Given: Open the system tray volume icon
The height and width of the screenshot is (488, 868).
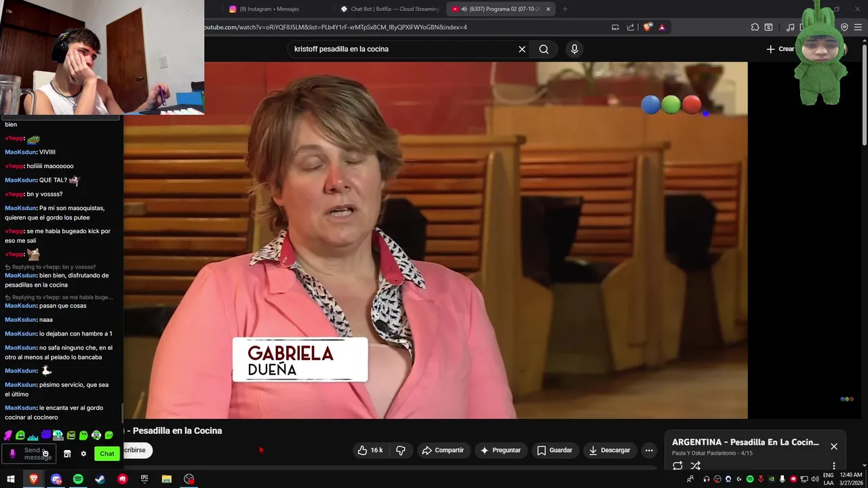Looking at the screenshot, I should click(815, 479).
